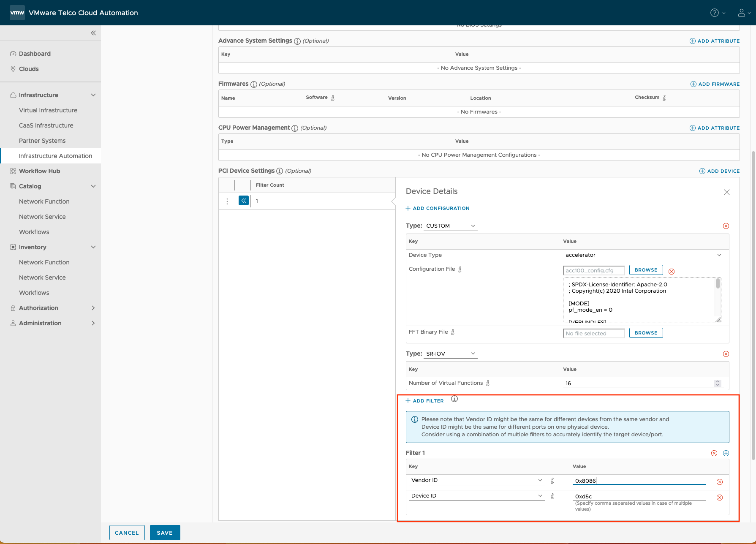Collapse the Infrastructure menu section
The height and width of the screenshot is (544, 756).
(x=93, y=95)
